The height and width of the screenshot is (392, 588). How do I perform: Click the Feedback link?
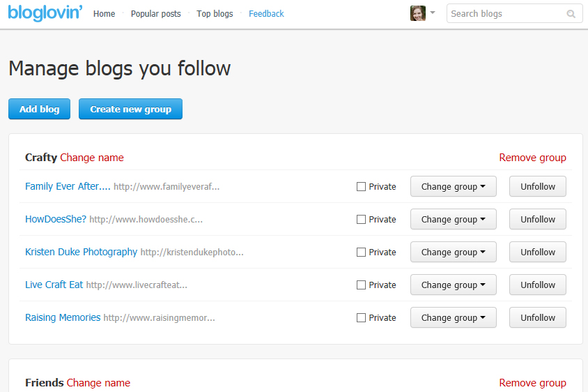click(266, 14)
